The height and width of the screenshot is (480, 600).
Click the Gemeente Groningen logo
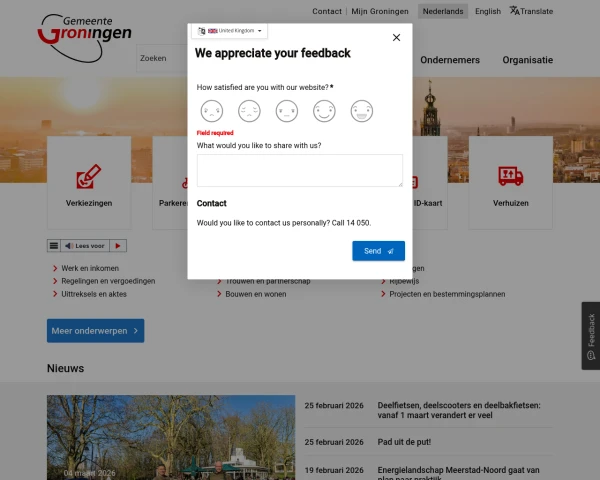(x=85, y=38)
